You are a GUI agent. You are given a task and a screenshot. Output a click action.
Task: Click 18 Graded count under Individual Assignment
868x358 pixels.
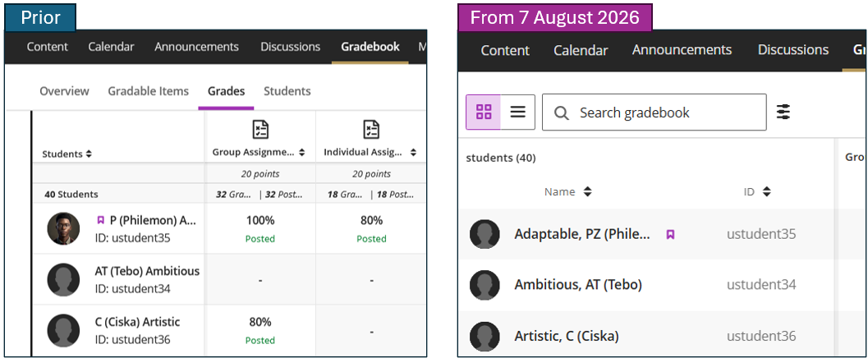[344, 195]
